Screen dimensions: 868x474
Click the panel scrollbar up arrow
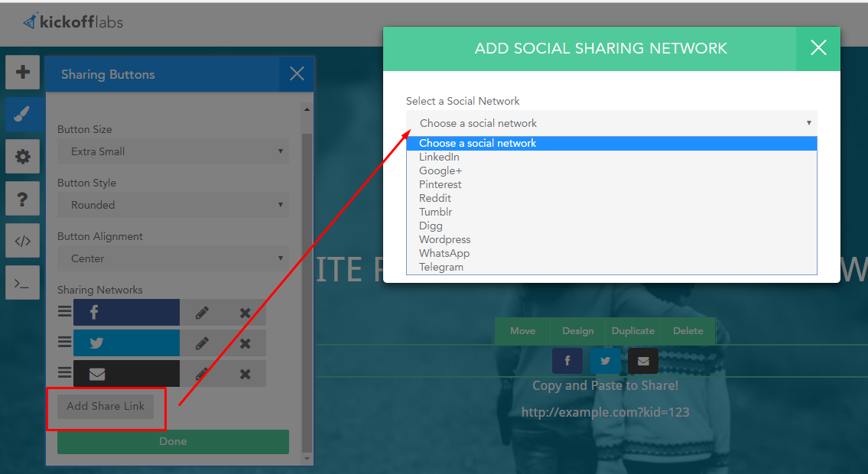(x=307, y=109)
